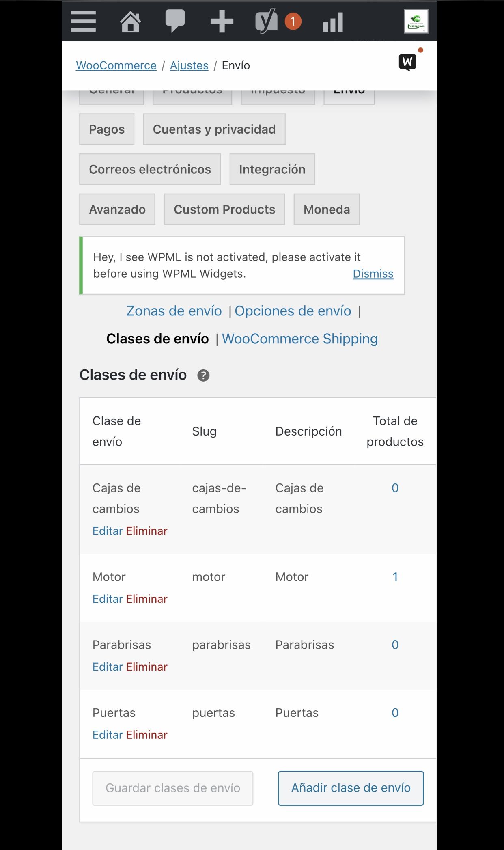Delete the Parabrisas shipping class

point(146,667)
